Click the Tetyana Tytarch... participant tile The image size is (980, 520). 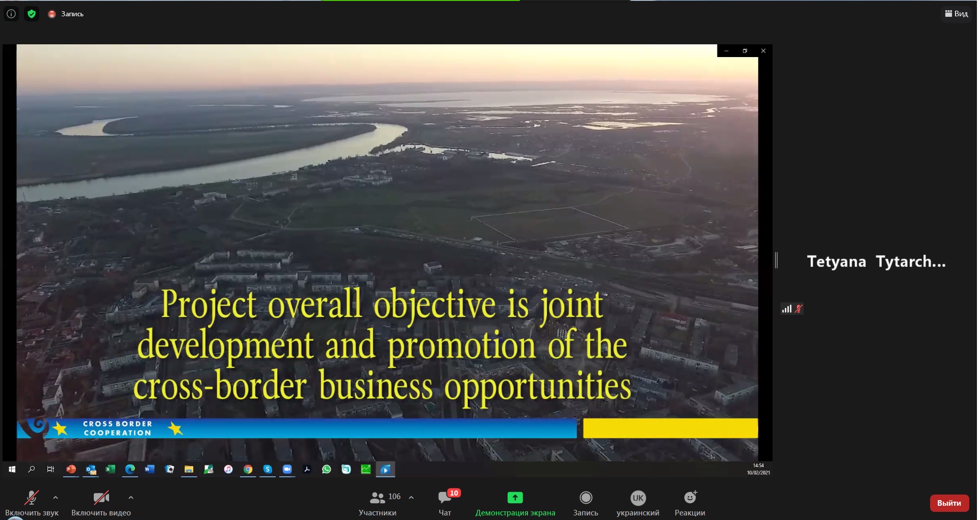click(876, 262)
